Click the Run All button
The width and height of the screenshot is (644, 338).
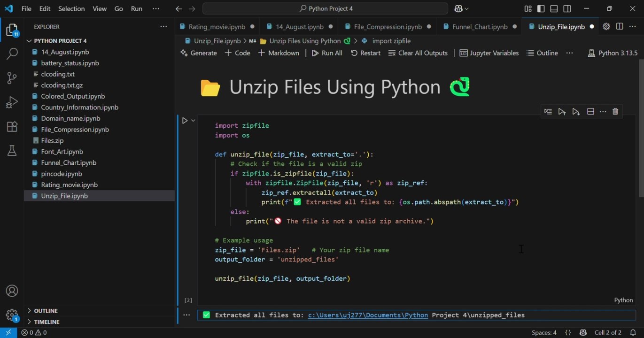point(327,53)
